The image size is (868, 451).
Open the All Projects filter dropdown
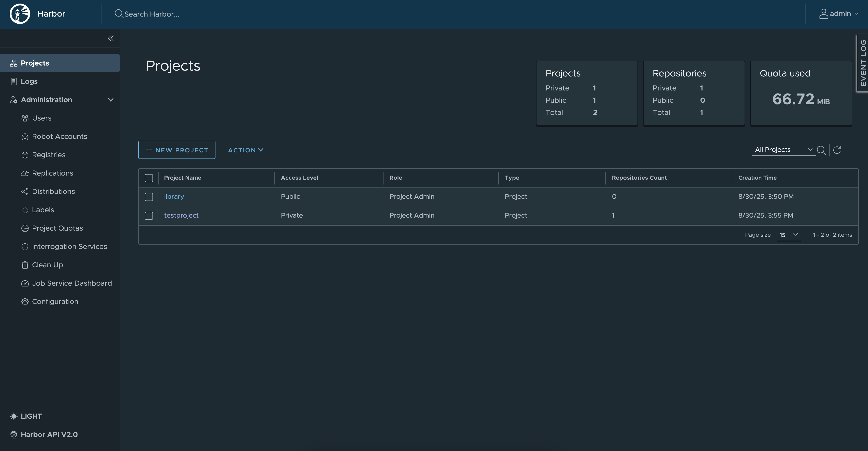click(783, 150)
